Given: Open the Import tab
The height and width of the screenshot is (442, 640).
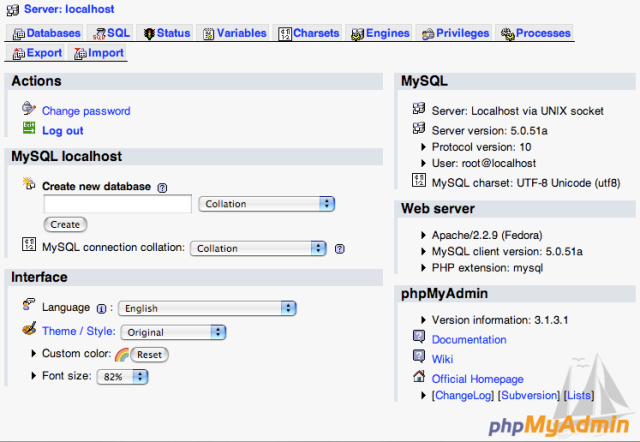Looking at the screenshot, I should click(99, 53).
